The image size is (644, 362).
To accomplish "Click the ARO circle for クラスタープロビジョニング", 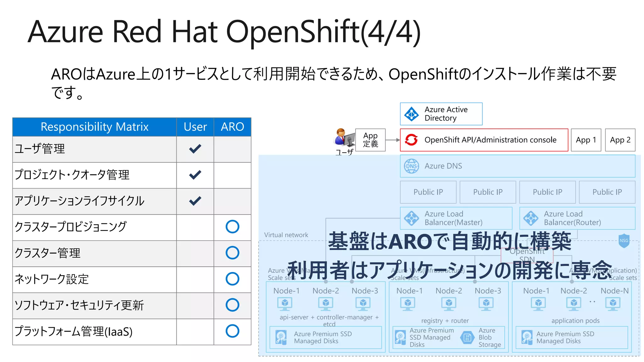I will (232, 227).
